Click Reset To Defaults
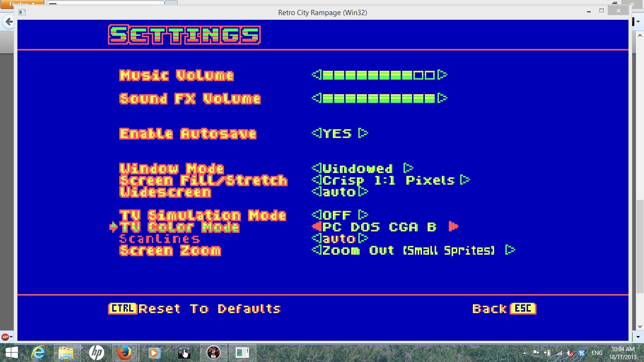The image size is (644, 362). point(210,309)
